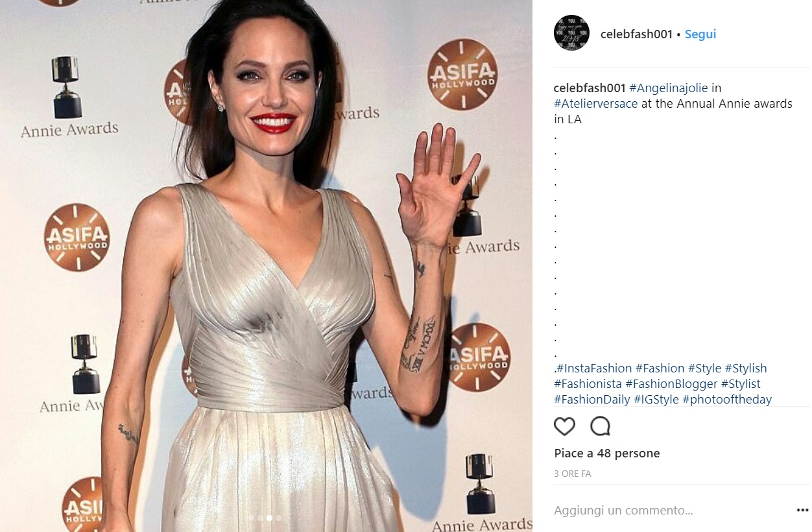
Task: Click the 3 ORE FA timestamp
Action: pos(573,474)
